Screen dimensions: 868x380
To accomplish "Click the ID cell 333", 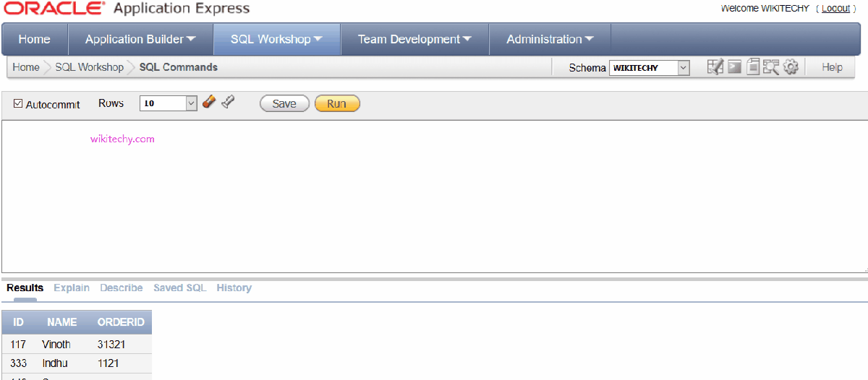I will [19, 363].
